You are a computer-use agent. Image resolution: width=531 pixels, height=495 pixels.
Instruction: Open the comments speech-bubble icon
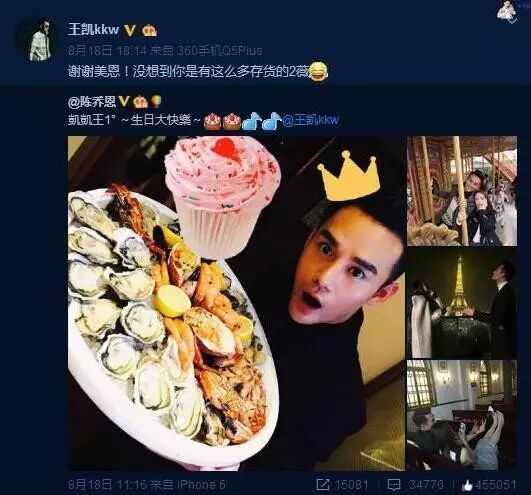pyautogui.click(x=393, y=485)
